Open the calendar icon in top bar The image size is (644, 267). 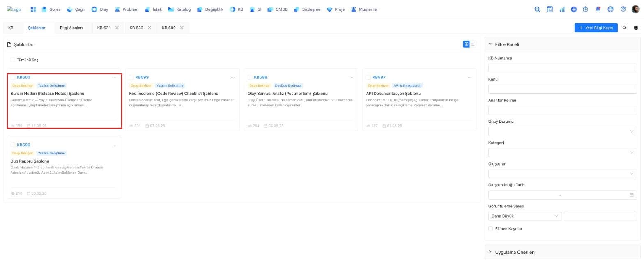550,9
